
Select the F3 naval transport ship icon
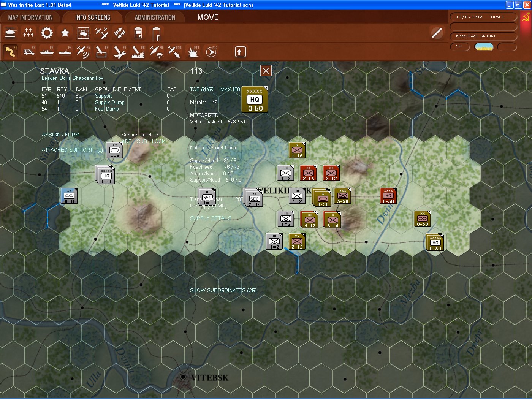click(47, 52)
